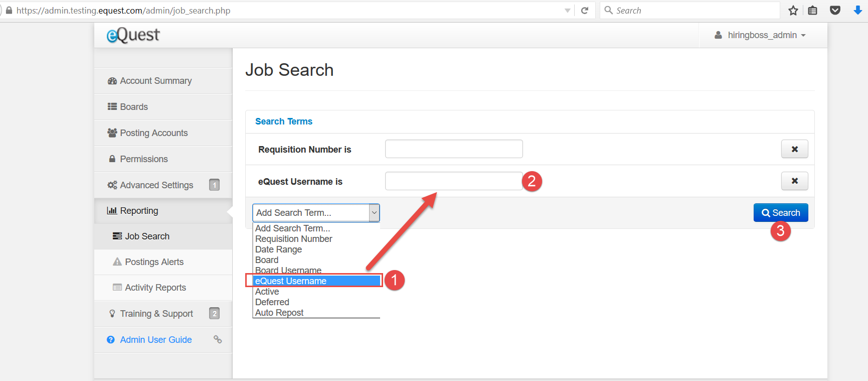This screenshot has height=381, width=868.
Task: Click the Reporting bar chart icon
Action: (x=112, y=211)
